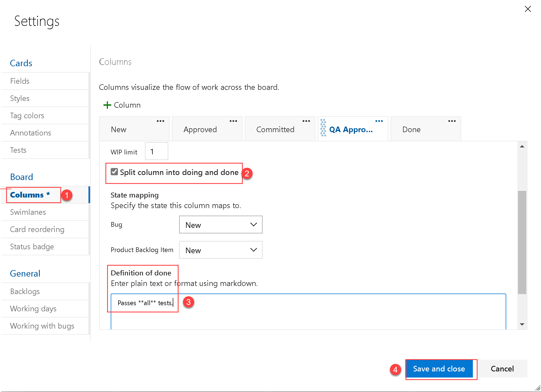This screenshot has height=392, width=541.
Task: Click the column settings scrollbar thumb
Action: (x=522, y=242)
